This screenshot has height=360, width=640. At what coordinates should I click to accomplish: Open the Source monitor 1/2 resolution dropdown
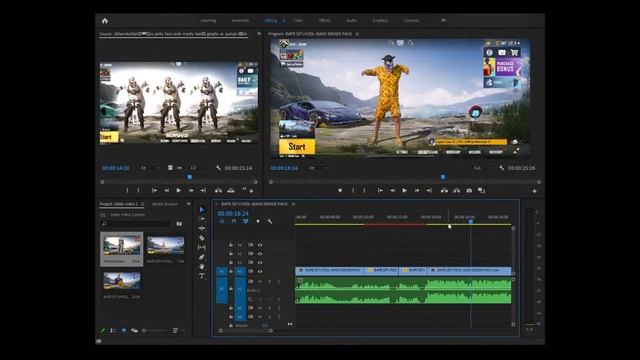click(200, 168)
